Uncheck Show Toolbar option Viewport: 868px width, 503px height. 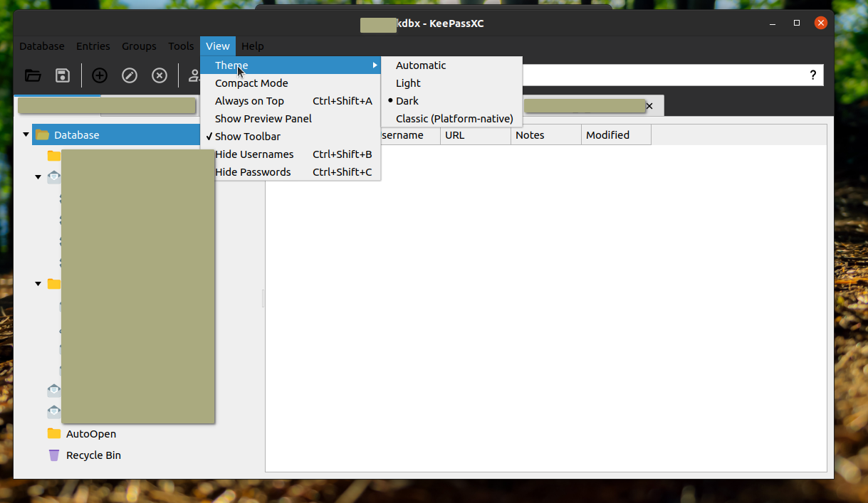[x=247, y=136]
